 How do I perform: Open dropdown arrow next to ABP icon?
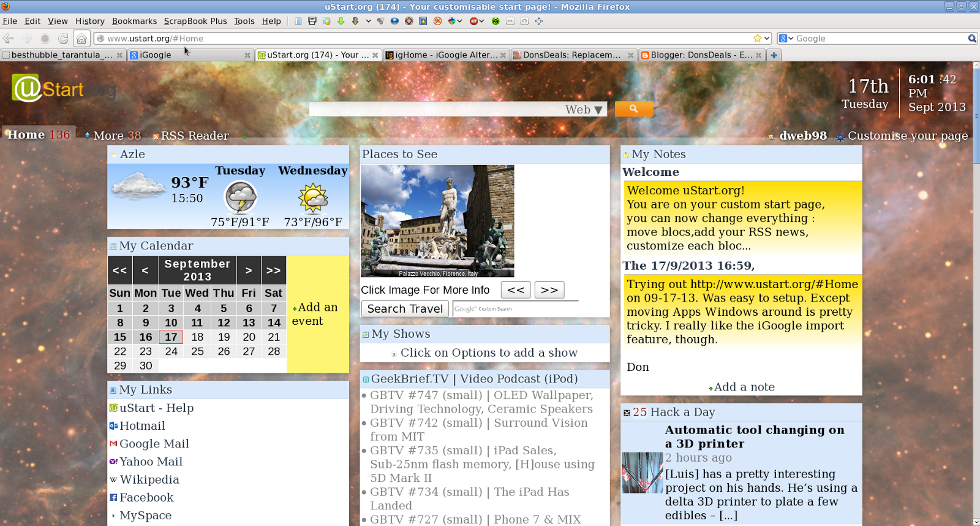(x=482, y=21)
